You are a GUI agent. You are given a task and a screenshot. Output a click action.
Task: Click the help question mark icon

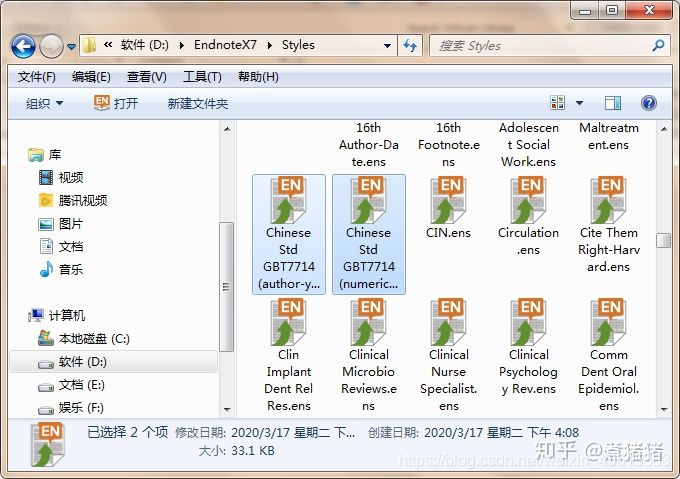648,103
